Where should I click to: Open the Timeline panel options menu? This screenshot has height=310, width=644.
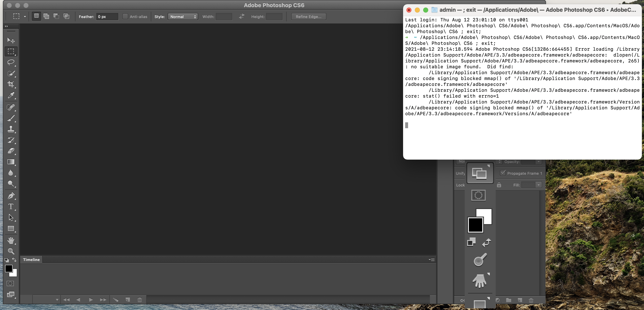432,260
